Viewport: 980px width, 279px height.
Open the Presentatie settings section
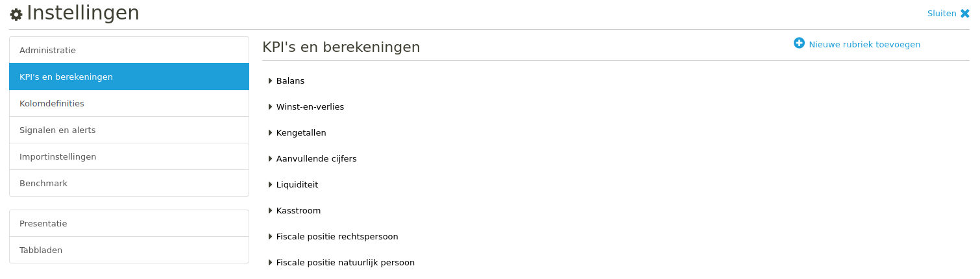(x=129, y=223)
